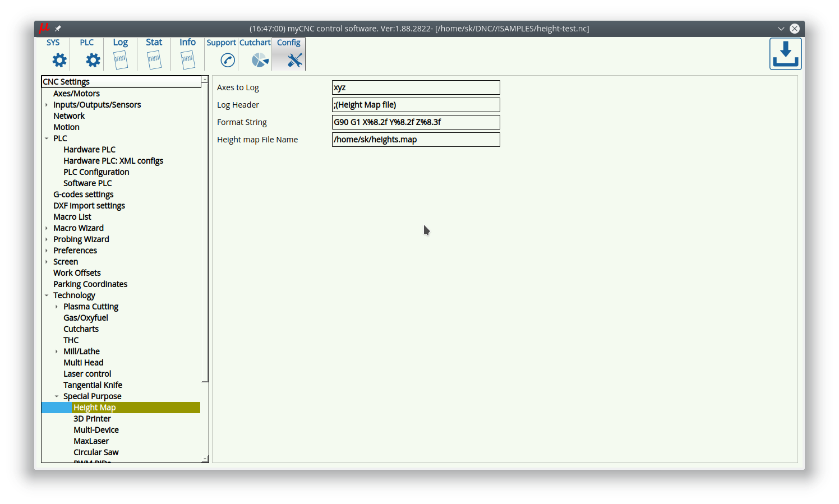The width and height of the screenshot is (839, 504).
Task: Click the Config wrench and screwdriver icon
Action: [x=294, y=60]
